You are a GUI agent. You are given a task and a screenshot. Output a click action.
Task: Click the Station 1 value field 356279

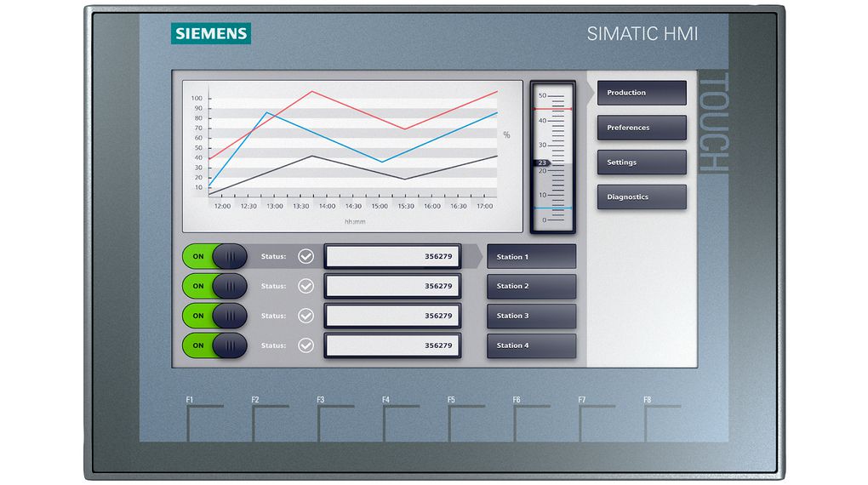coord(392,256)
